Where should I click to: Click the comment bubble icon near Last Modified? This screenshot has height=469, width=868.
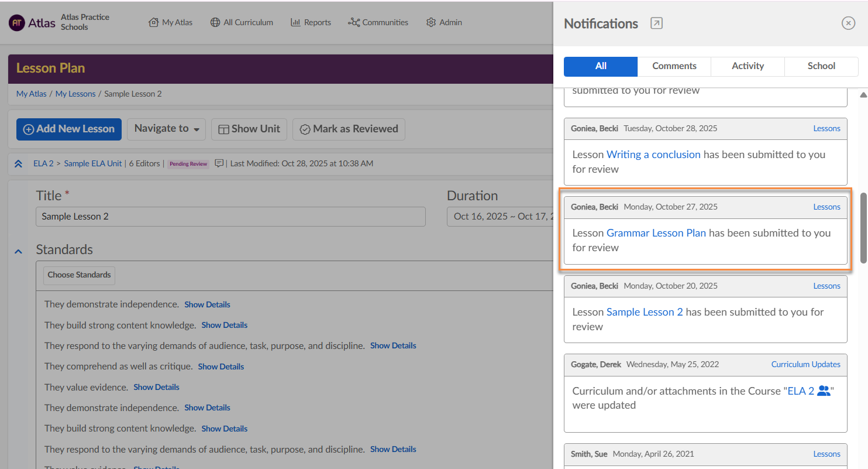(x=219, y=163)
